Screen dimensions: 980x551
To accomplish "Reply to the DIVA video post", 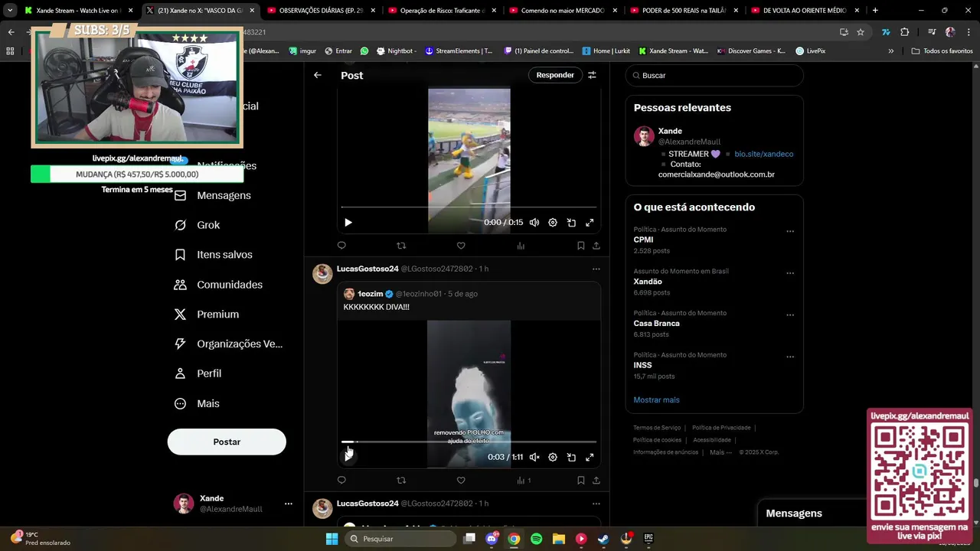I will tap(341, 481).
